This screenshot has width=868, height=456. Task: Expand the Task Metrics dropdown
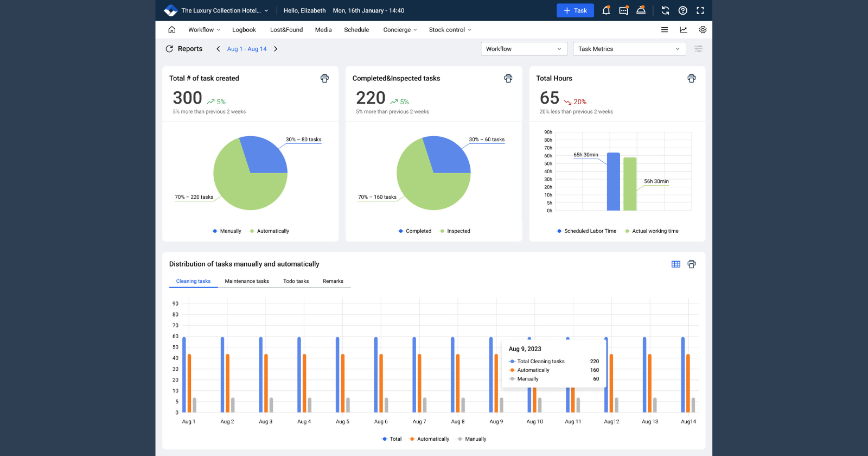pyautogui.click(x=629, y=49)
